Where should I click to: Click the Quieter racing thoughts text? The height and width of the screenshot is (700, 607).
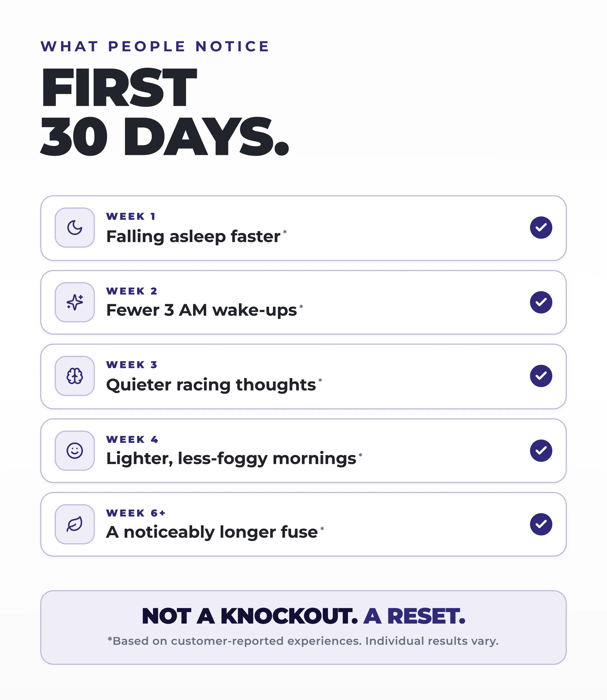click(211, 385)
